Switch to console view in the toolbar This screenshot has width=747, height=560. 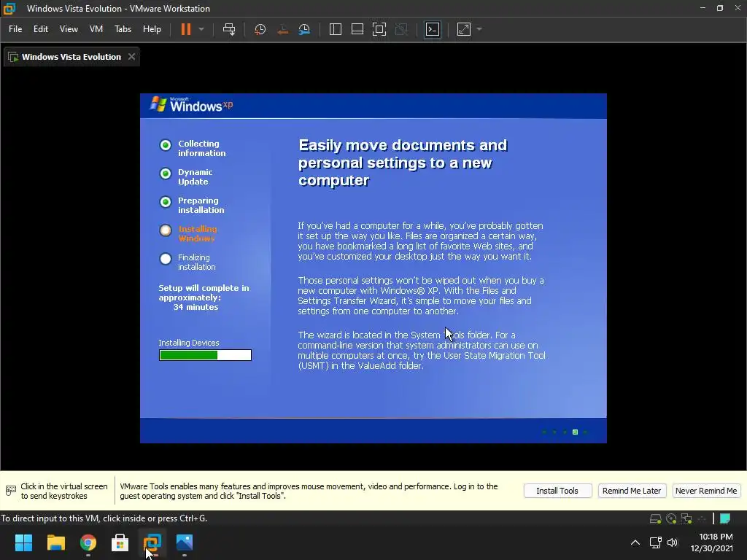(x=433, y=29)
